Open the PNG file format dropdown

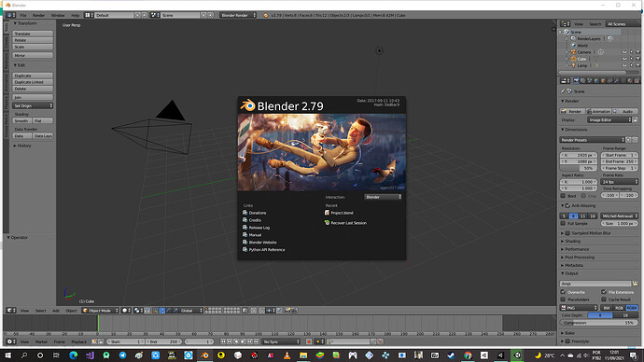[x=579, y=307]
